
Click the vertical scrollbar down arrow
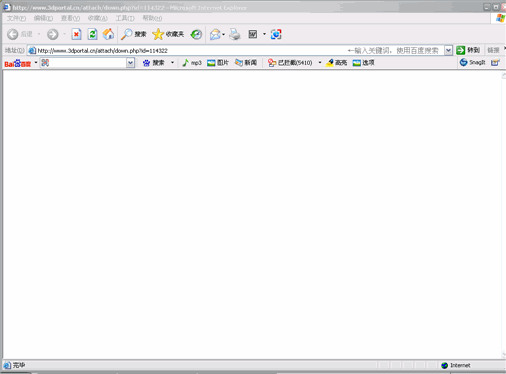(x=503, y=354)
